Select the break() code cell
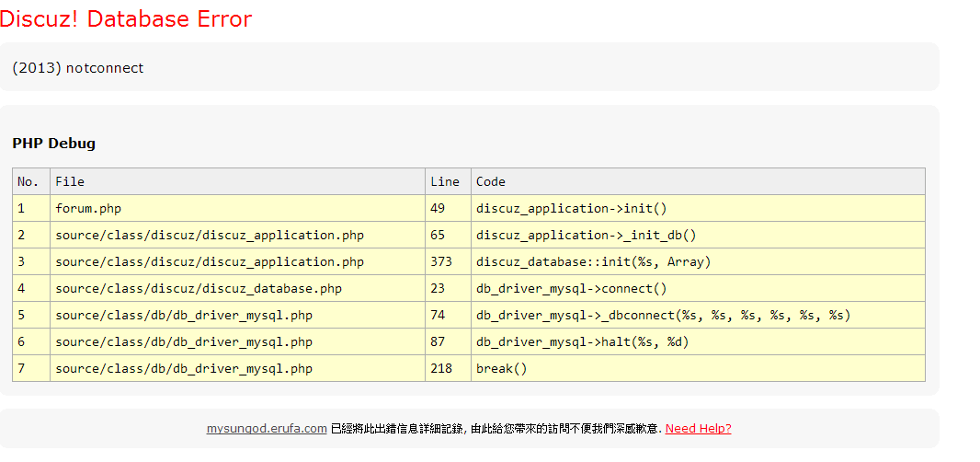Screen dimensions: 980x462 pyautogui.click(x=698, y=369)
